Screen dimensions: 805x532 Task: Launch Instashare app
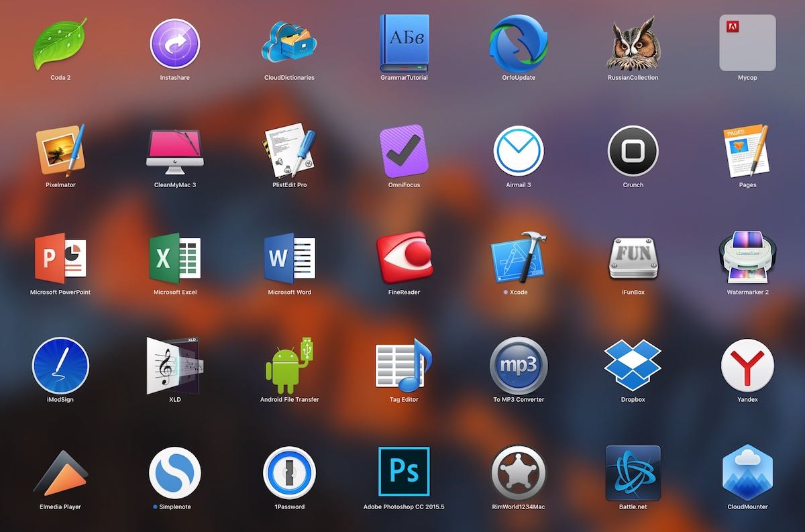174,44
